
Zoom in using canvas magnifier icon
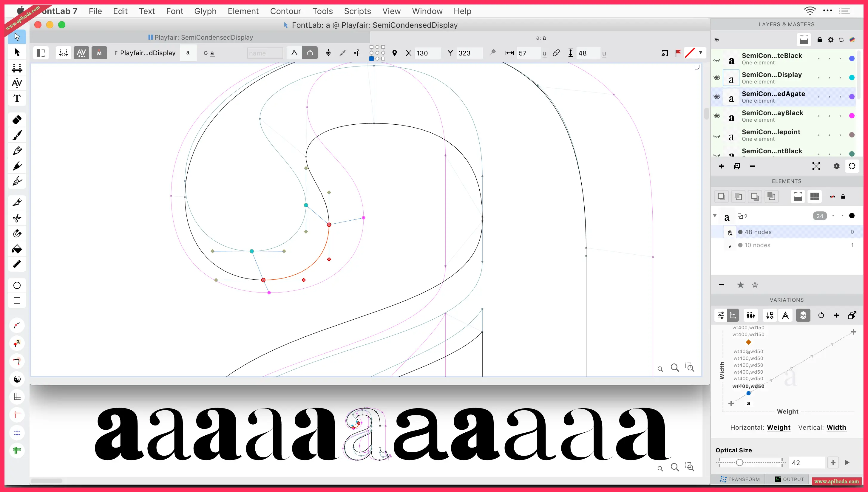tap(675, 367)
